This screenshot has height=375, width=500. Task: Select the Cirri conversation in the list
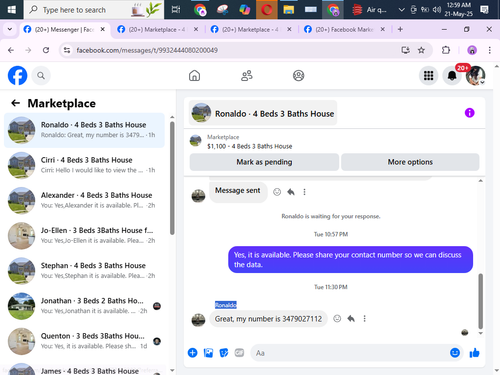click(x=84, y=165)
